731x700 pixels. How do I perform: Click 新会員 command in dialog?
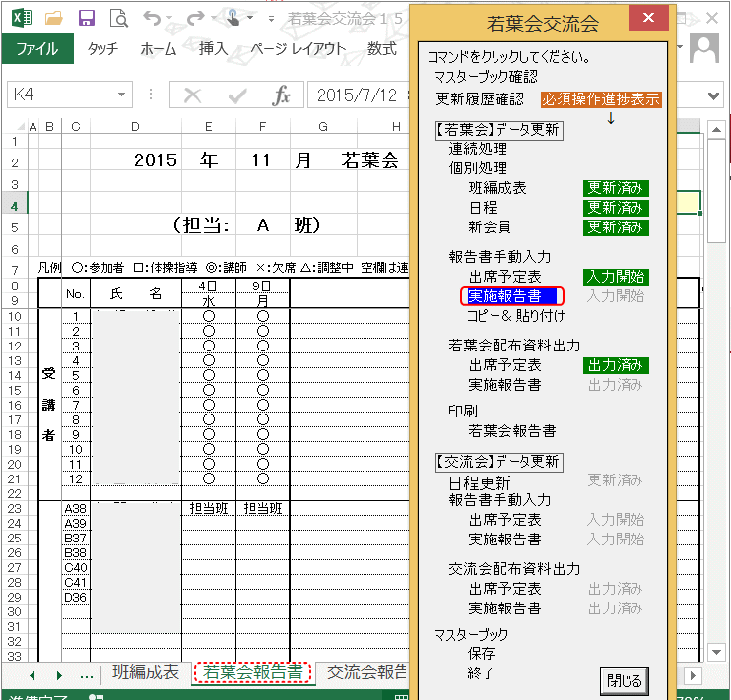490,227
